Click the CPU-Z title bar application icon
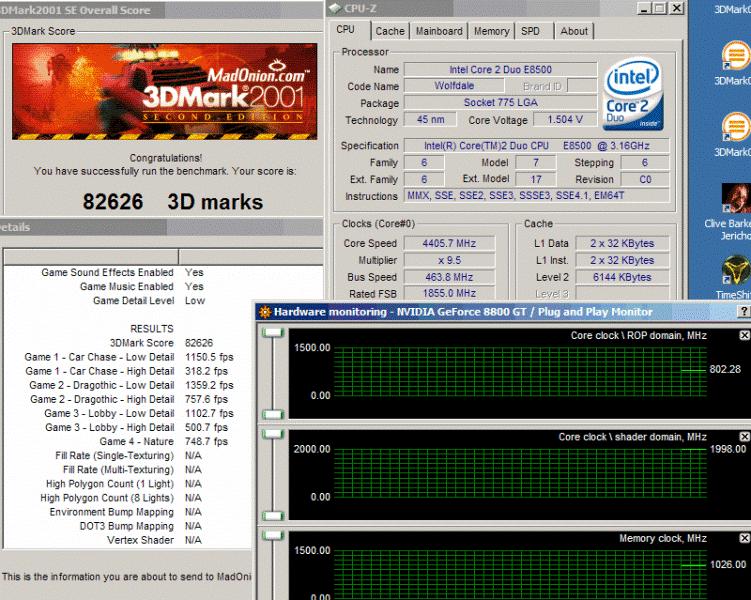 [x=335, y=8]
